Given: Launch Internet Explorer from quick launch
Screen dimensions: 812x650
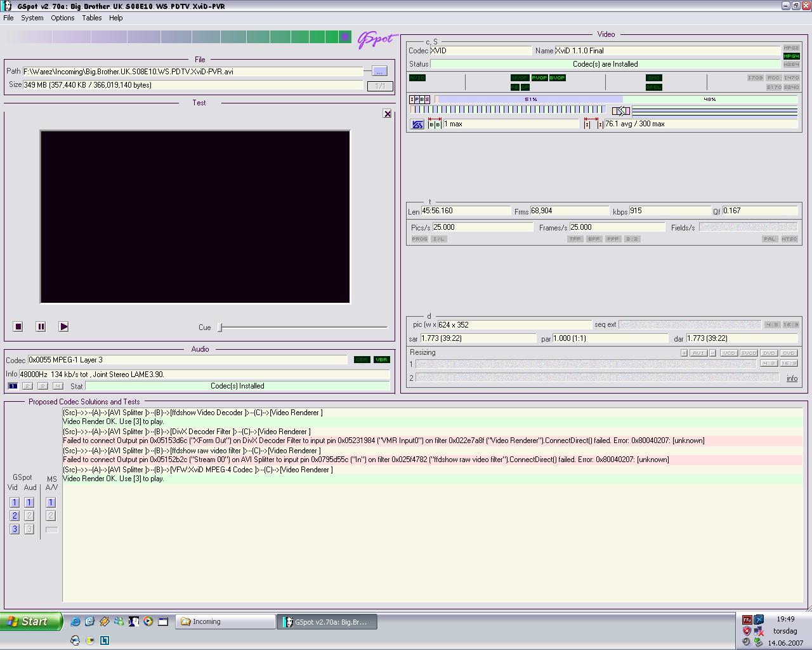Looking at the screenshot, I should pyautogui.click(x=75, y=621).
